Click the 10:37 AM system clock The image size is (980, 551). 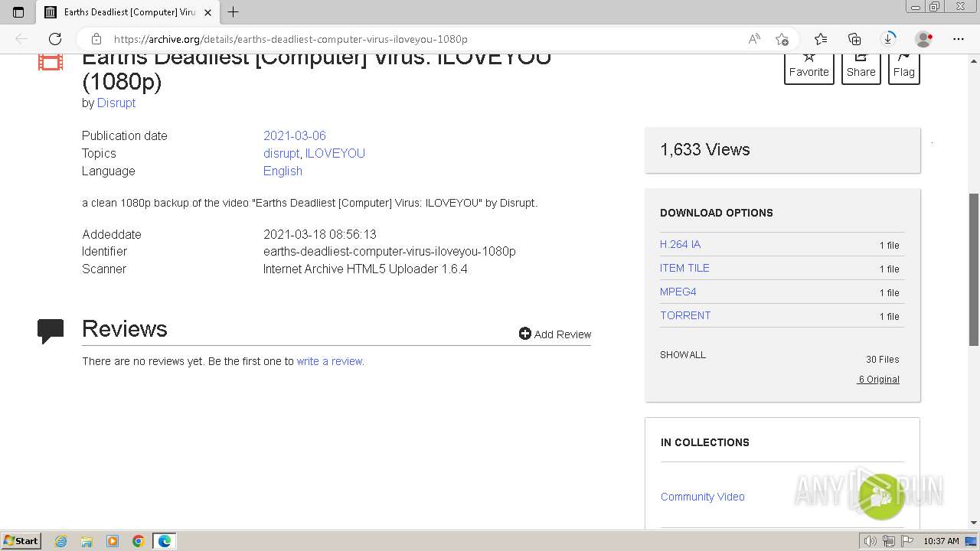[x=941, y=541]
